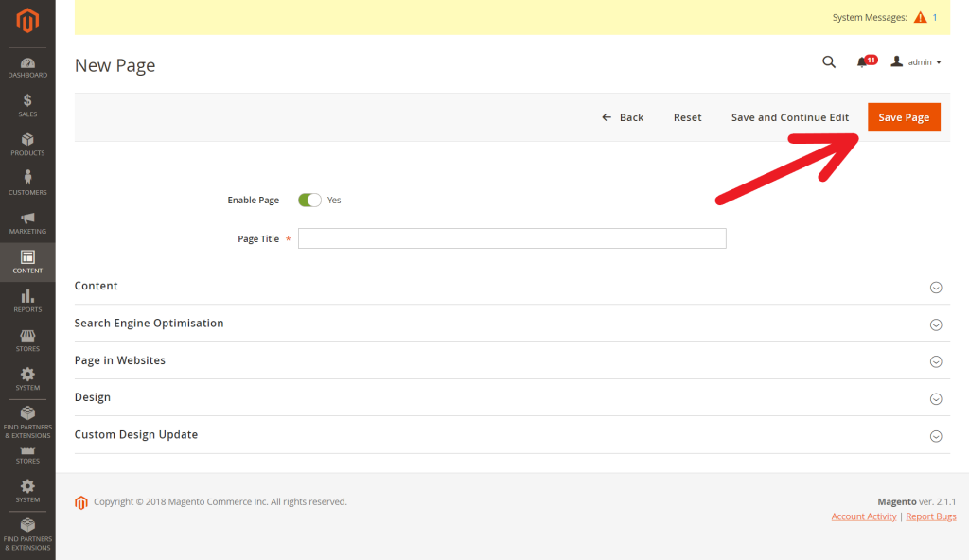Viewport: 969px width, 560px height.
Task: Click the System Messages warning triangle
Action: [x=920, y=17]
